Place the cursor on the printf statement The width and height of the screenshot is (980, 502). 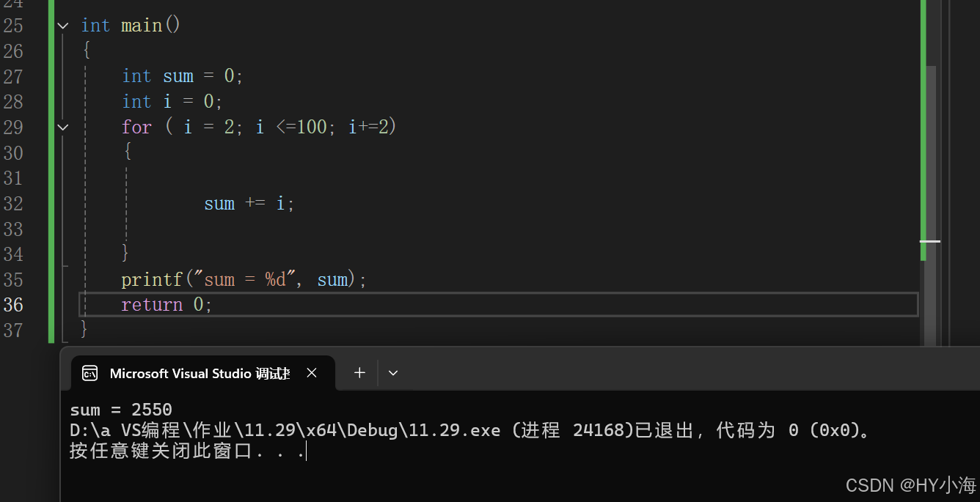242,279
